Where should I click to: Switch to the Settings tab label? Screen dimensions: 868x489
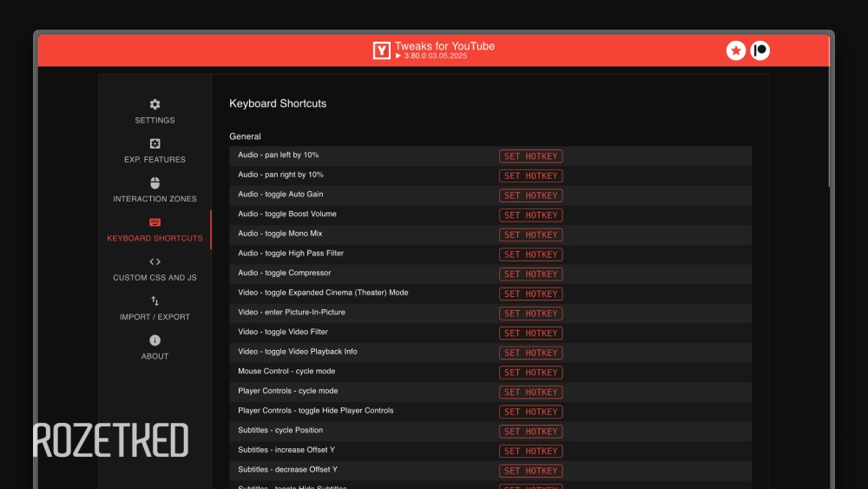pos(155,120)
